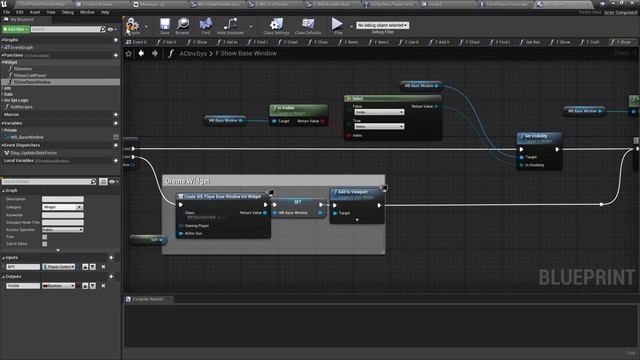Toggle the Pure checkbox
This screenshot has width=640, height=360.
click(x=44, y=237)
